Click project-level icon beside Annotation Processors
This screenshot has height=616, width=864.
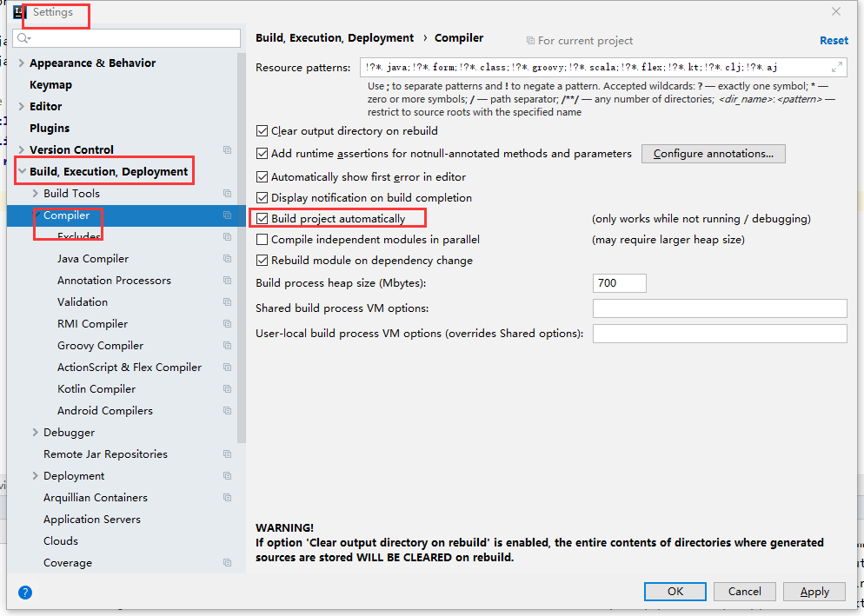(x=227, y=281)
